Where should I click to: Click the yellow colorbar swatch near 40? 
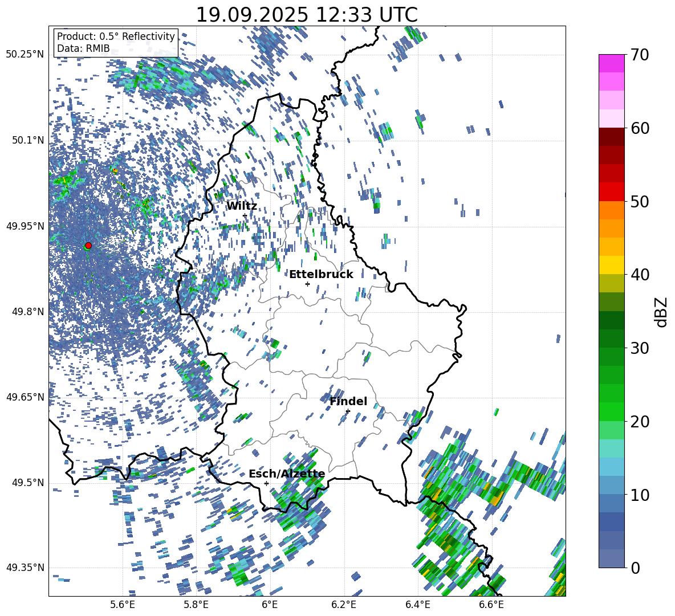(611, 265)
